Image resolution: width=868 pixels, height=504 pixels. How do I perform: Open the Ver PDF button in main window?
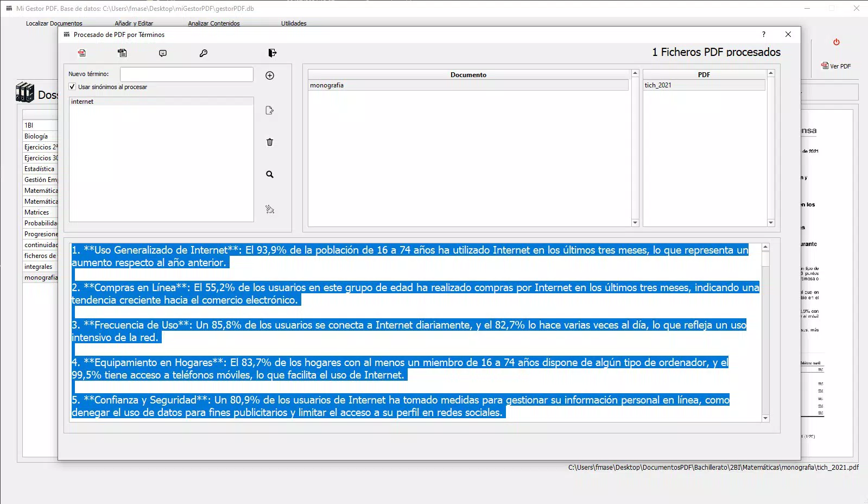(x=836, y=66)
